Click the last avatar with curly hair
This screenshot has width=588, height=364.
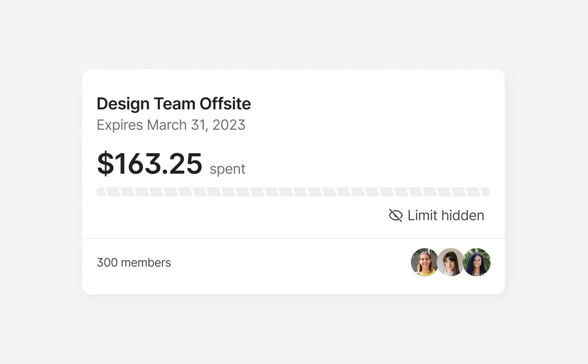pos(477,262)
